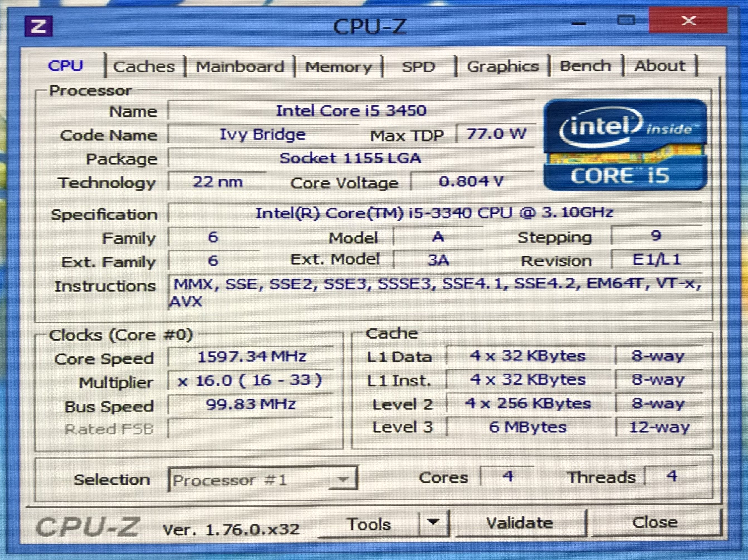The image size is (748, 560).
Task: Close window with red X button
Action: [688, 21]
